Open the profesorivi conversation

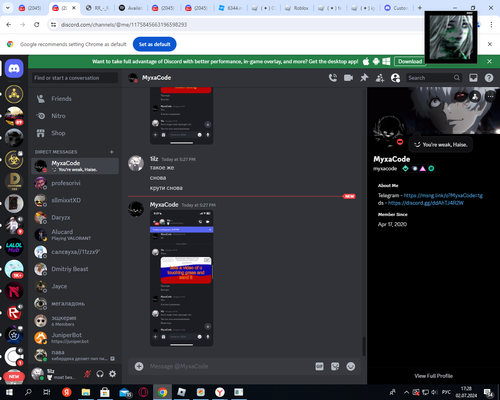[75, 183]
